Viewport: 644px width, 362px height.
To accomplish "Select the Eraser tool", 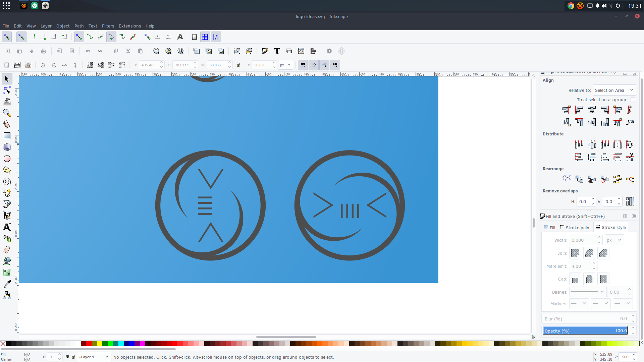I will pyautogui.click(x=7, y=250).
